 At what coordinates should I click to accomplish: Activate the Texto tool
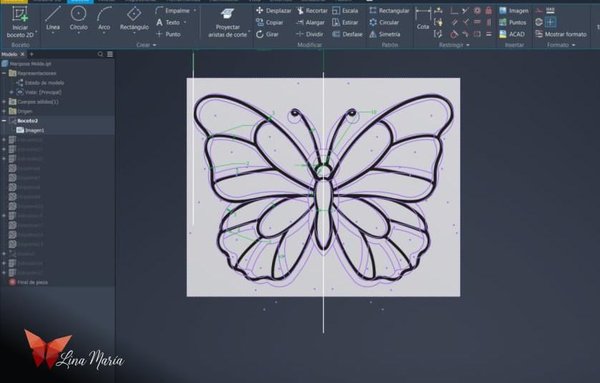tap(168, 23)
